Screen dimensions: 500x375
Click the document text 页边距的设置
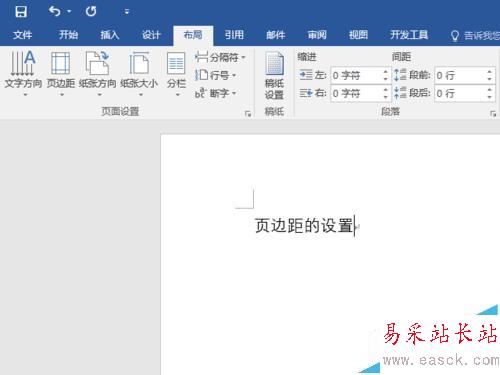(x=304, y=226)
